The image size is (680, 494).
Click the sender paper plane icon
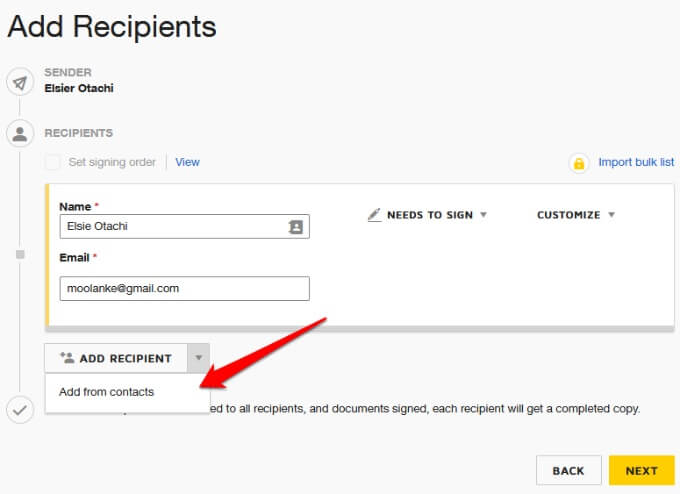click(20, 82)
